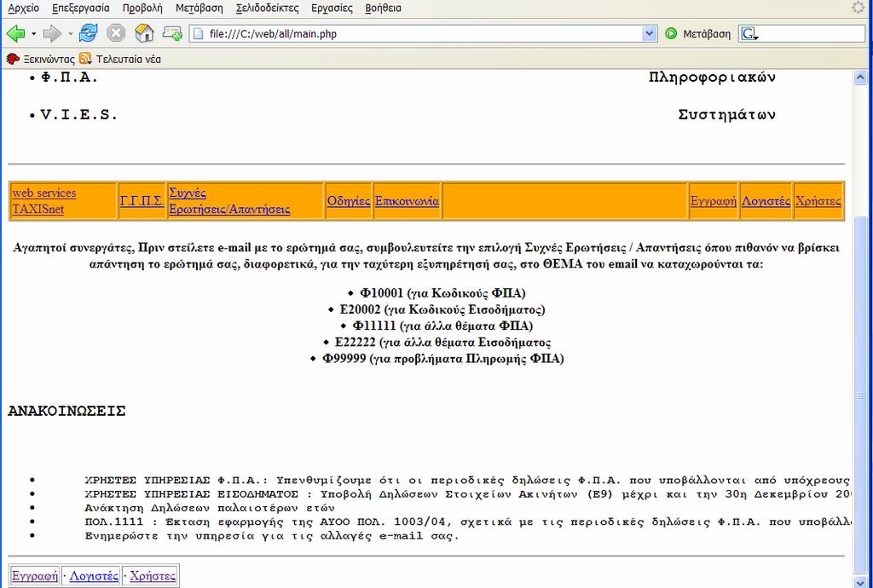Follow the Γ.Γ.Π.Σ. link
The height and width of the screenshot is (588, 873).
(x=142, y=201)
